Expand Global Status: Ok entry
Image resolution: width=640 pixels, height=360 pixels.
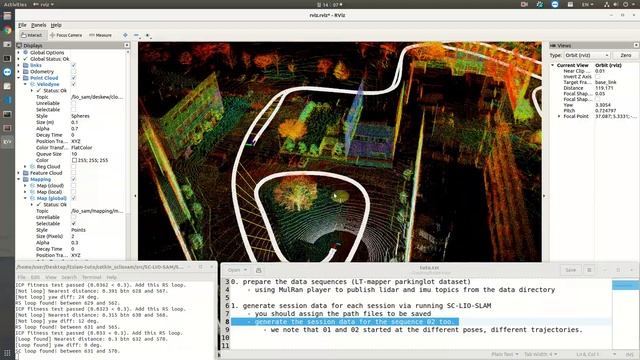pyautogui.click(x=18, y=59)
